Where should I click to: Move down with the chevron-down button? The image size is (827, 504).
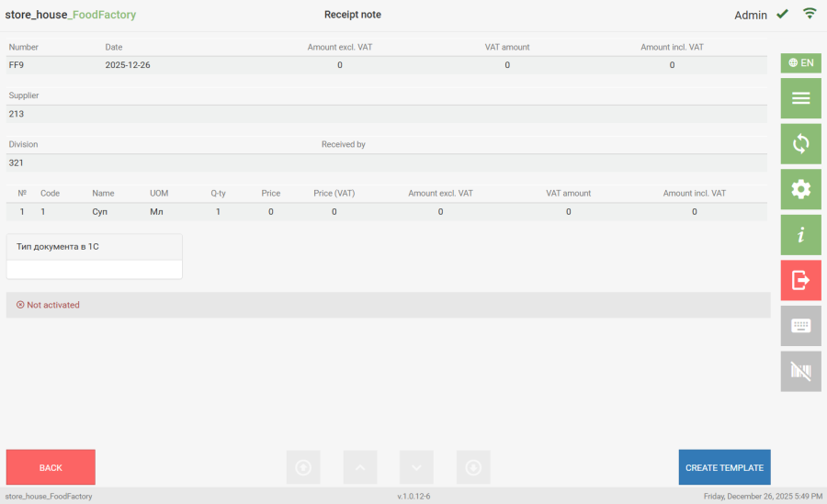click(x=416, y=467)
